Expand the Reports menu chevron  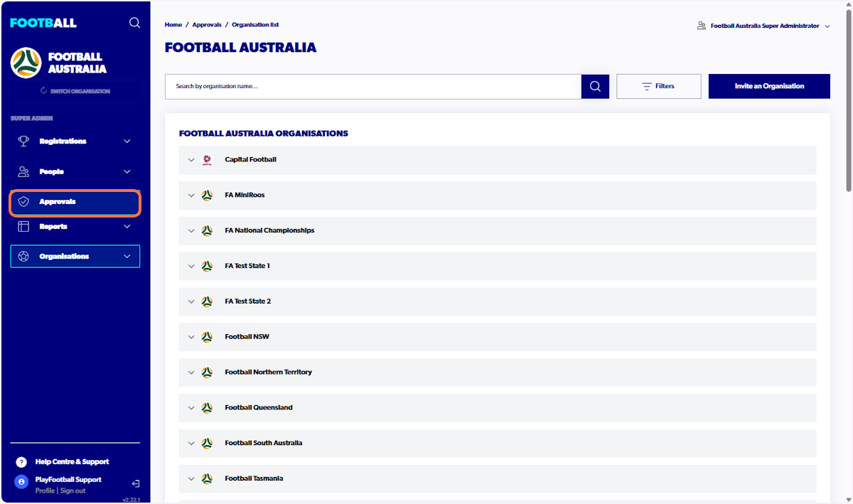[x=127, y=227]
